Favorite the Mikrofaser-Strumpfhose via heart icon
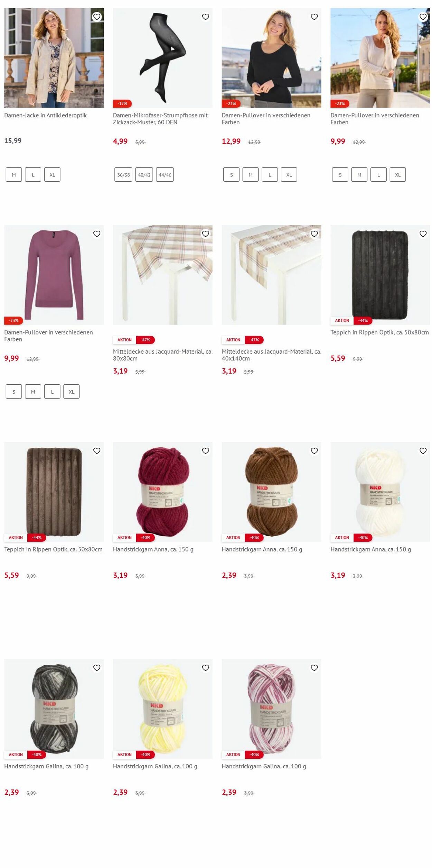 click(206, 17)
